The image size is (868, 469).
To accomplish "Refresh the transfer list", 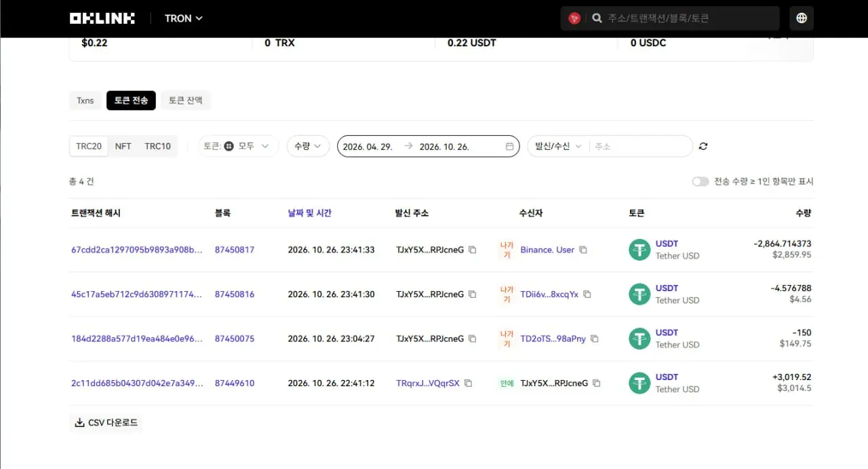I will pos(703,146).
